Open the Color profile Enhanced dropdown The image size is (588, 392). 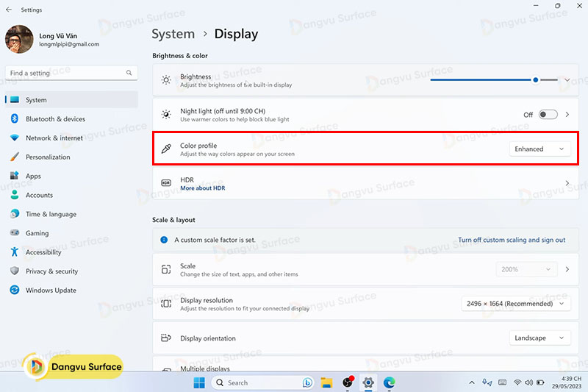coord(539,149)
